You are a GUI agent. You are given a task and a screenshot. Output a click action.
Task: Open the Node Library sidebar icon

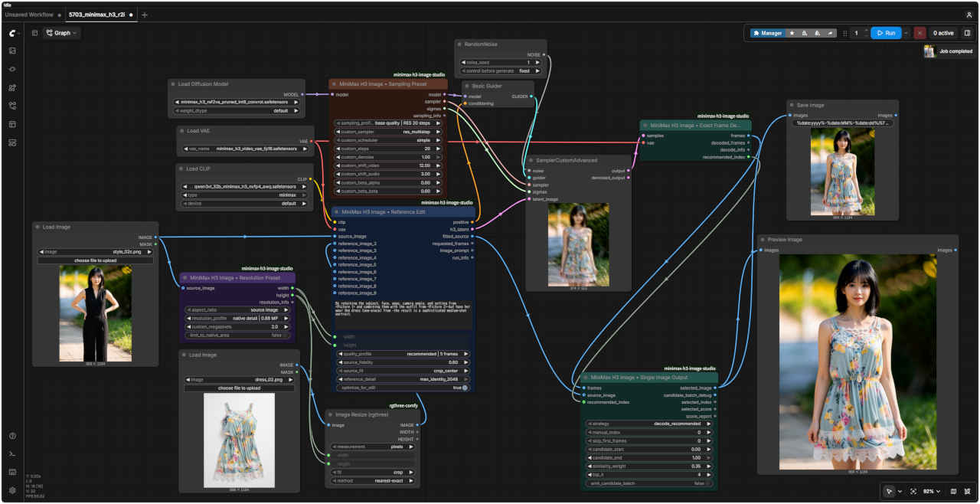[x=12, y=69]
